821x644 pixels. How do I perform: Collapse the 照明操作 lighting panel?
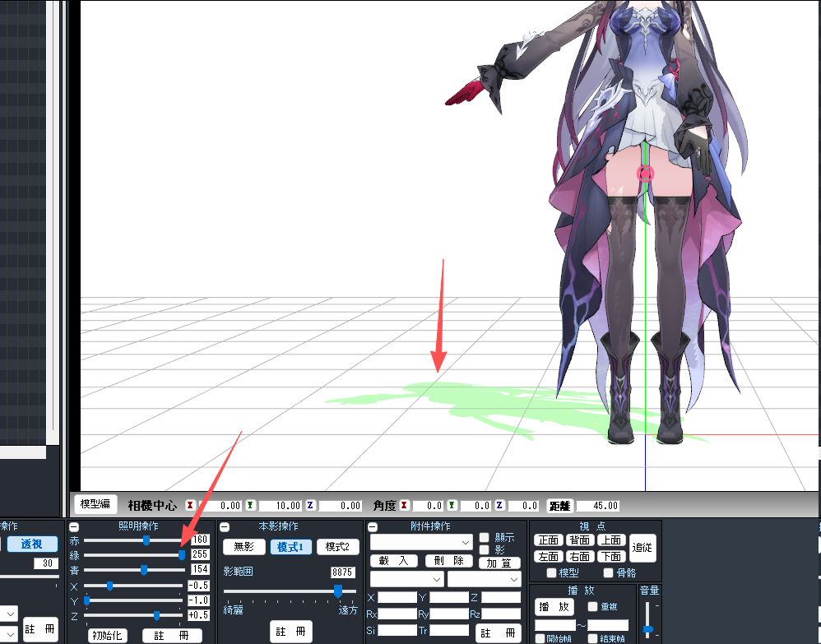[74, 527]
